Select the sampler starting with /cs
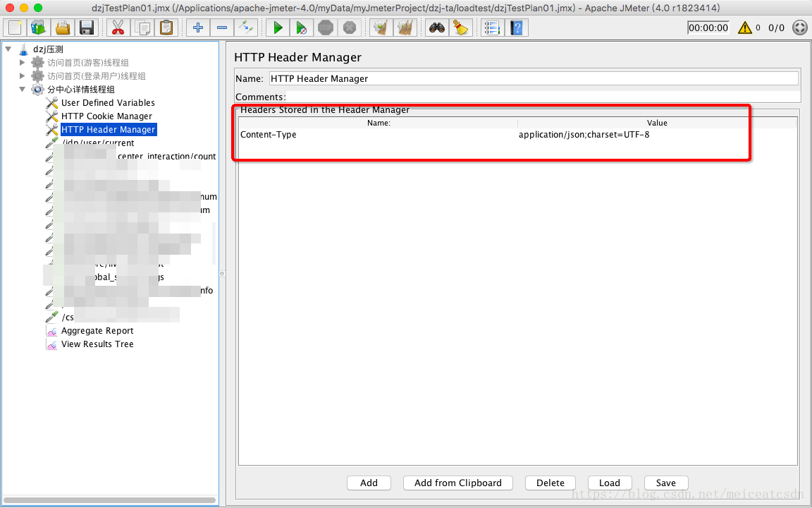This screenshot has width=812, height=508. [68, 317]
